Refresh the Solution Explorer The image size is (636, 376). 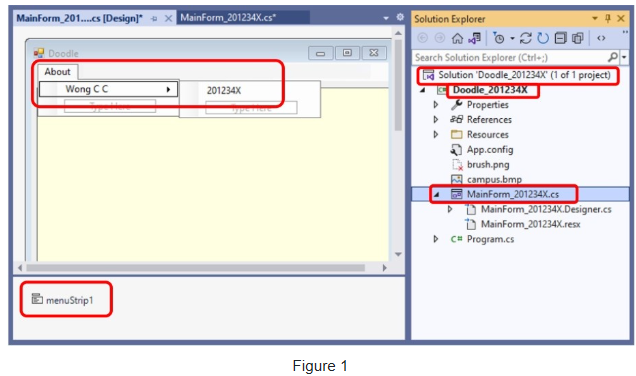543,38
